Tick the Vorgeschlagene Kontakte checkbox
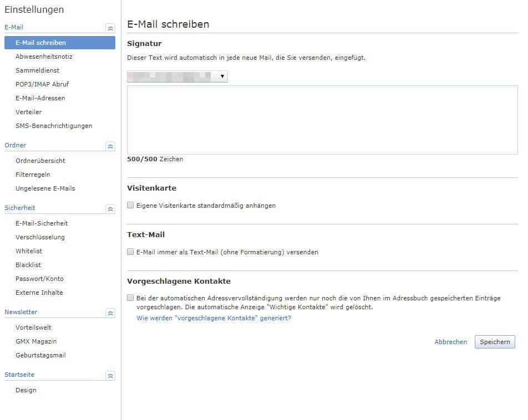This screenshot has height=420, width=528. point(130,298)
